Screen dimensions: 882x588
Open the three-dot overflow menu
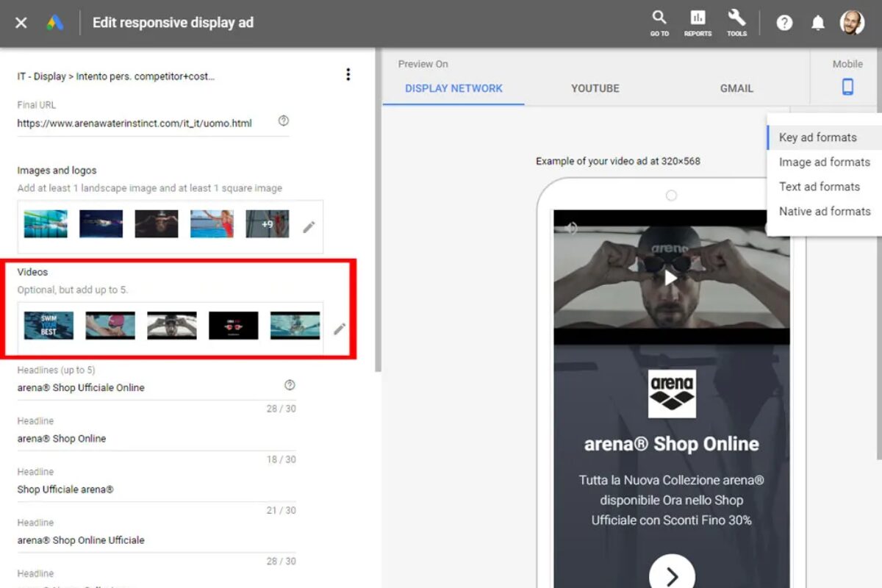[x=348, y=74]
